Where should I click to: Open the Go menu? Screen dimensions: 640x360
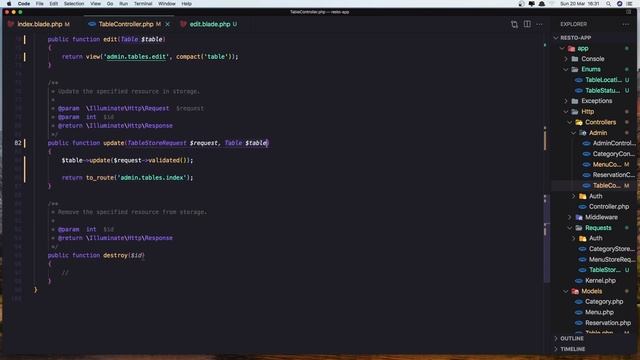coord(110,4)
